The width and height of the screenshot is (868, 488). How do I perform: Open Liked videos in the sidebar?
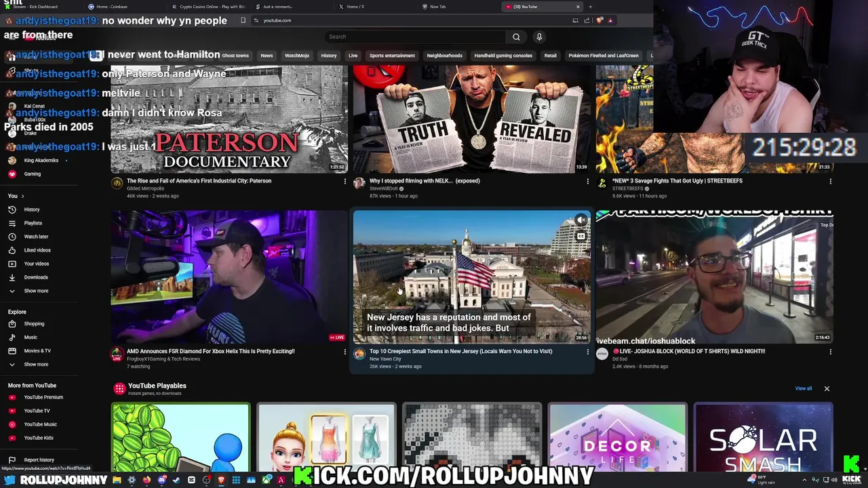pos(37,250)
